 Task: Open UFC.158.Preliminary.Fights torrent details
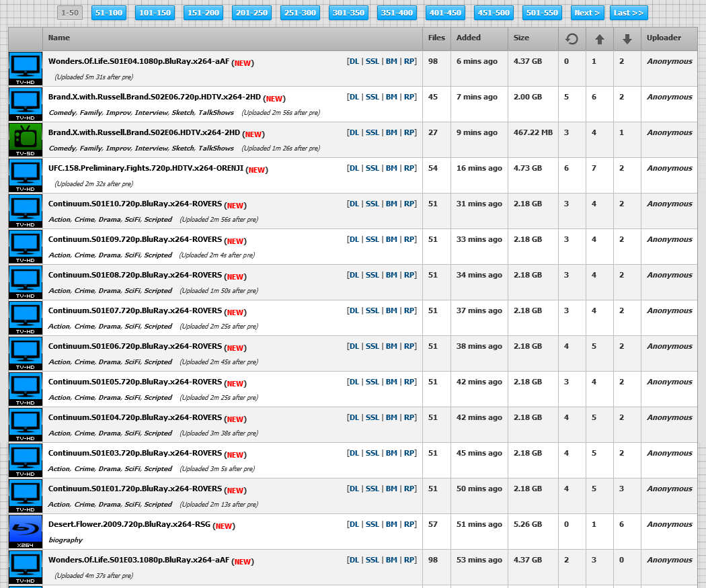(x=146, y=168)
